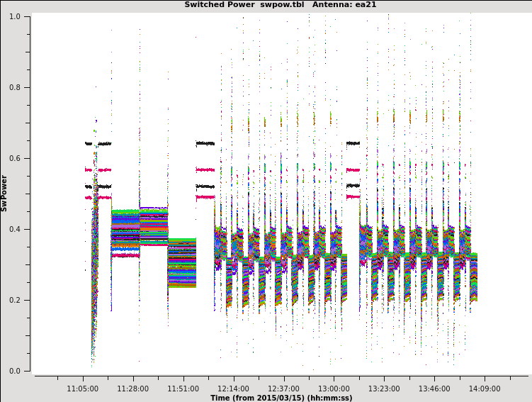Click the 1.0 y-axis tick label
The width and height of the screenshot is (532, 402).
coord(14,16)
